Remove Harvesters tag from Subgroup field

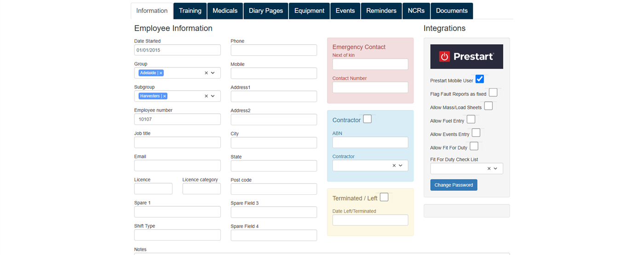click(x=164, y=96)
